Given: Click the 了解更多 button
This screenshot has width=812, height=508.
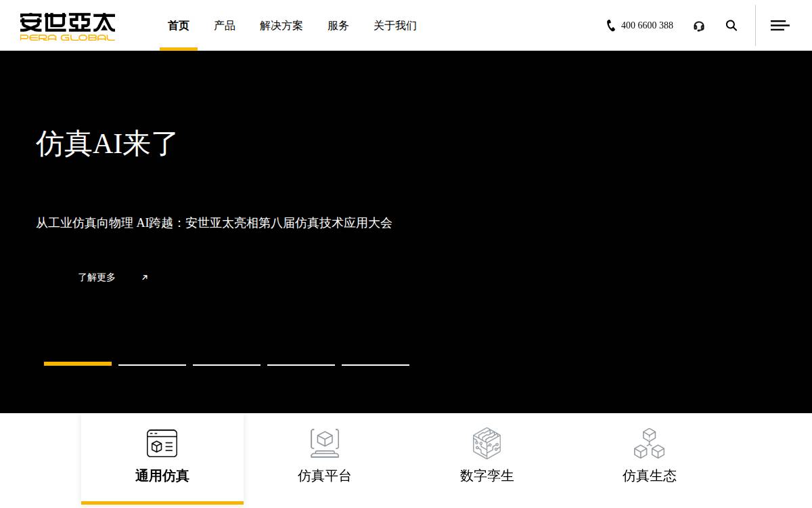Looking at the screenshot, I should [x=97, y=277].
